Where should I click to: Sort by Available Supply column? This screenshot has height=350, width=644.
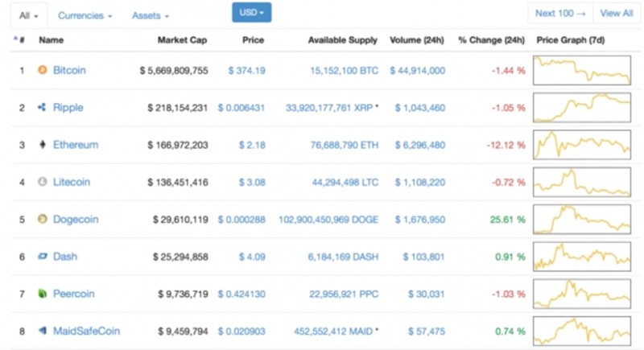pos(343,39)
